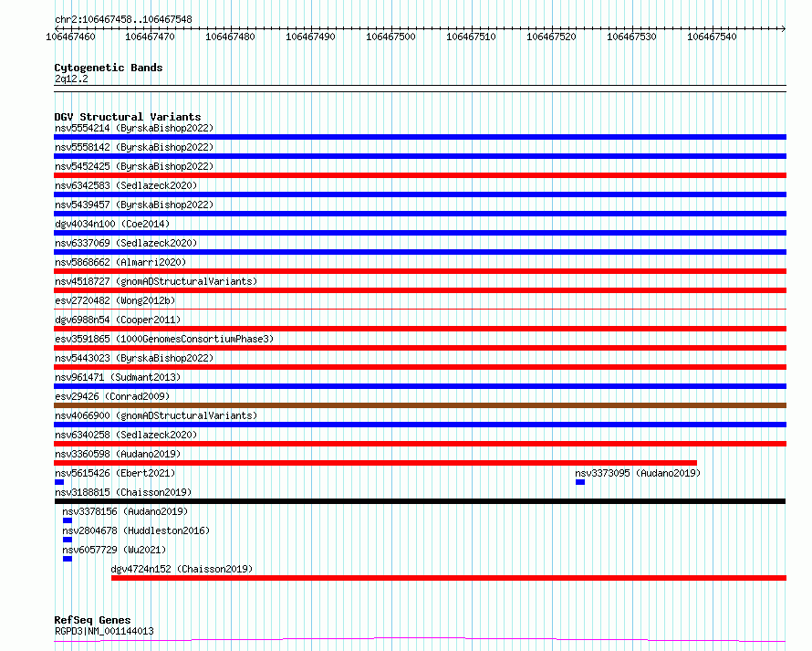Click the nsv5554214 (ByrskaBishop2022) variant label
The width and height of the screenshot is (812, 651).
point(134,128)
